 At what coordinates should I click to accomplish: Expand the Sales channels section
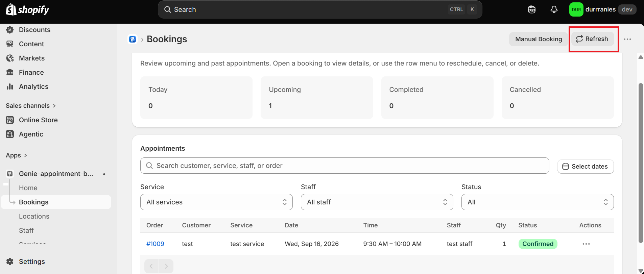pos(30,106)
